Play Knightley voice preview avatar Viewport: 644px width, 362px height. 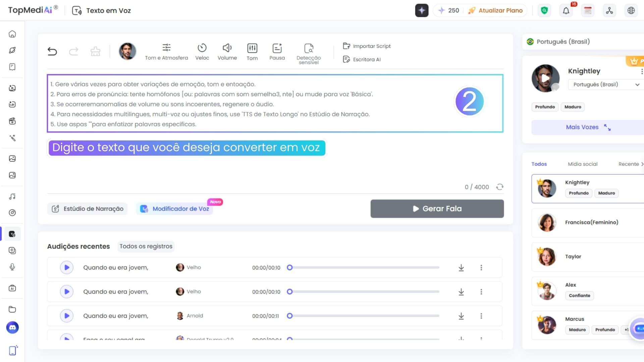click(545, 78)
